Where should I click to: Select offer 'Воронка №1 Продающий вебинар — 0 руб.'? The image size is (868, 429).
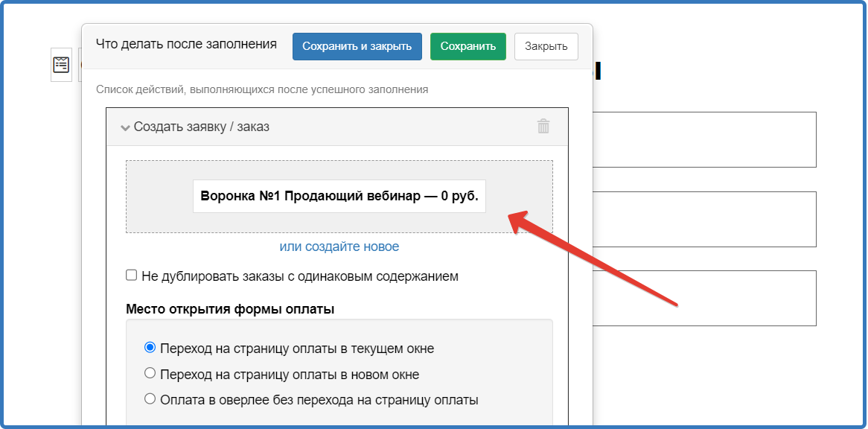[339, 196]
